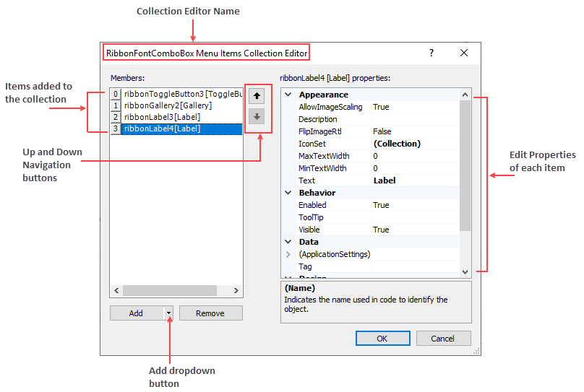Edit the Text property value field

415,180
